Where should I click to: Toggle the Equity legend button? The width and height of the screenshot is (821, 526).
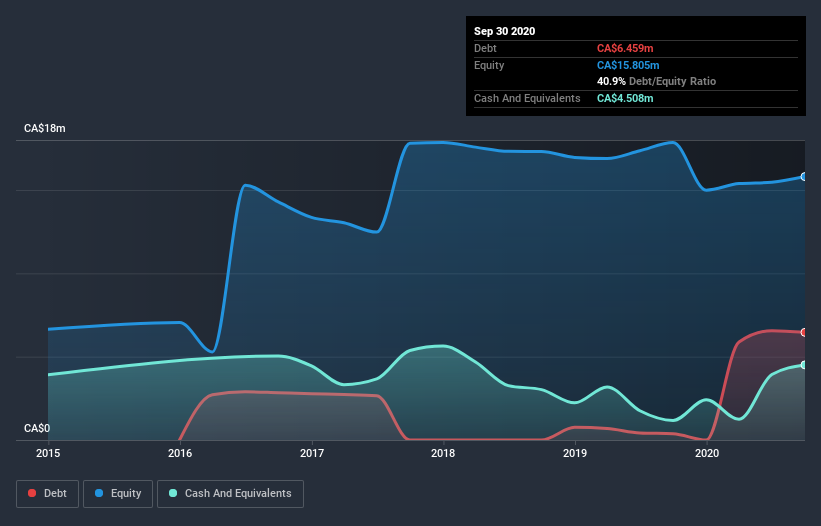[x=118, y=494]
